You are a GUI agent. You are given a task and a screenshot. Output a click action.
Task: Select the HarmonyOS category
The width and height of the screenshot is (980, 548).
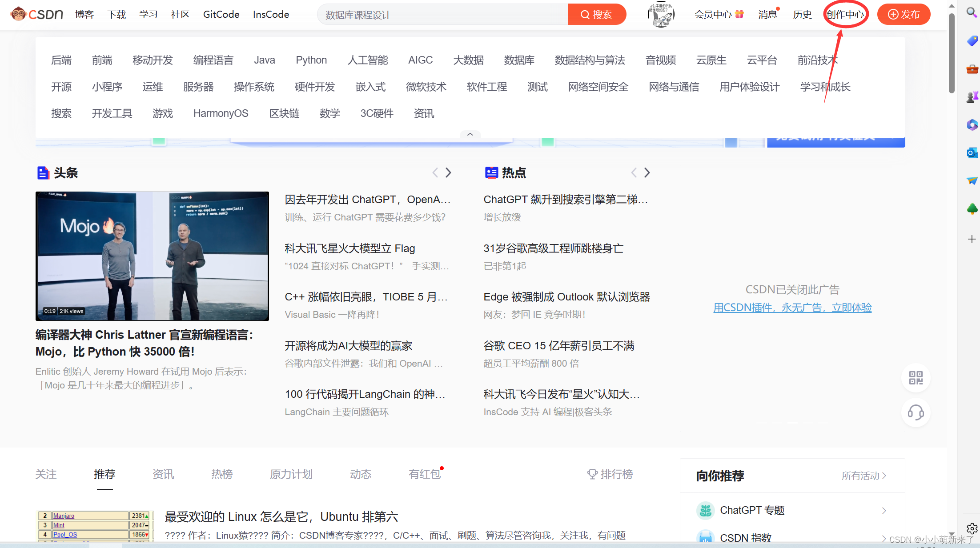click(221, 113)
